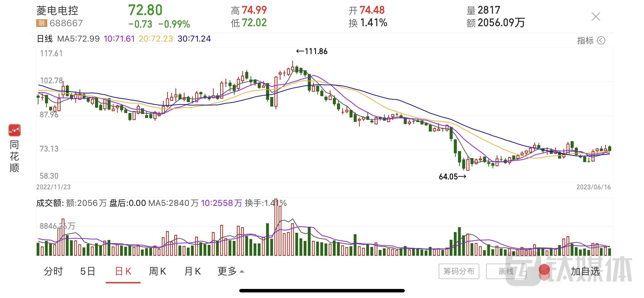Viewport: 644px width, 298px height.
Task: Click the 指标 collapse arrow circle icon
Action: [601, 40]
